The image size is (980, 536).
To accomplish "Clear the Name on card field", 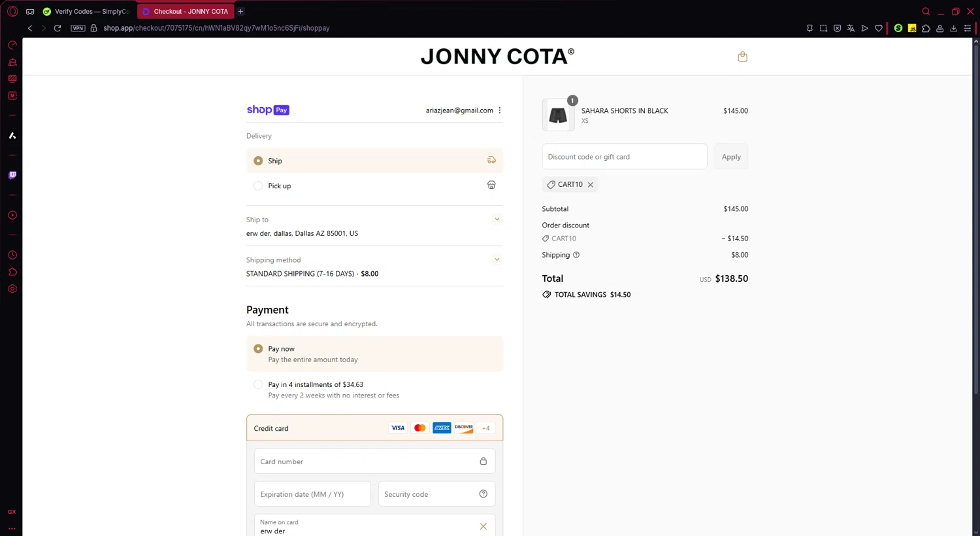I will tap(483, 526).
